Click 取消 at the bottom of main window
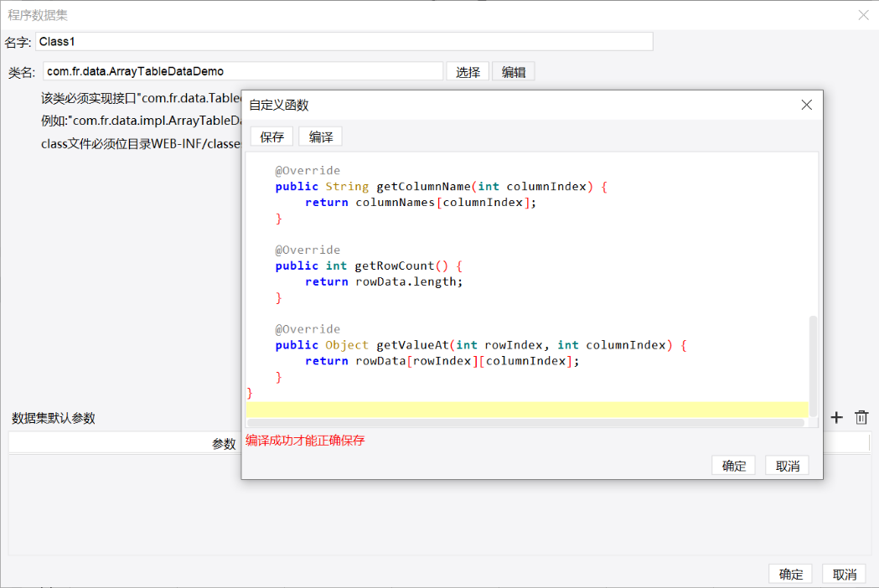The width and height of the screenshot is (879, 588). click(845, 574)
